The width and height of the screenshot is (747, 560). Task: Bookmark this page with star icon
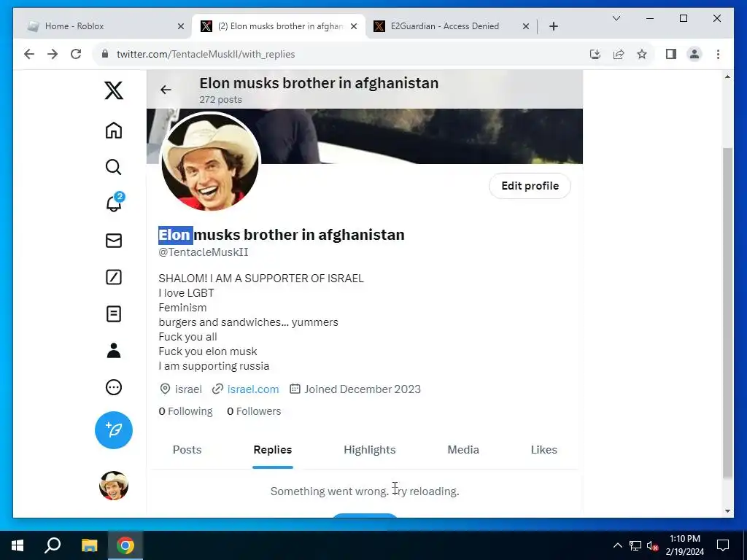click(x=642, y=54)
